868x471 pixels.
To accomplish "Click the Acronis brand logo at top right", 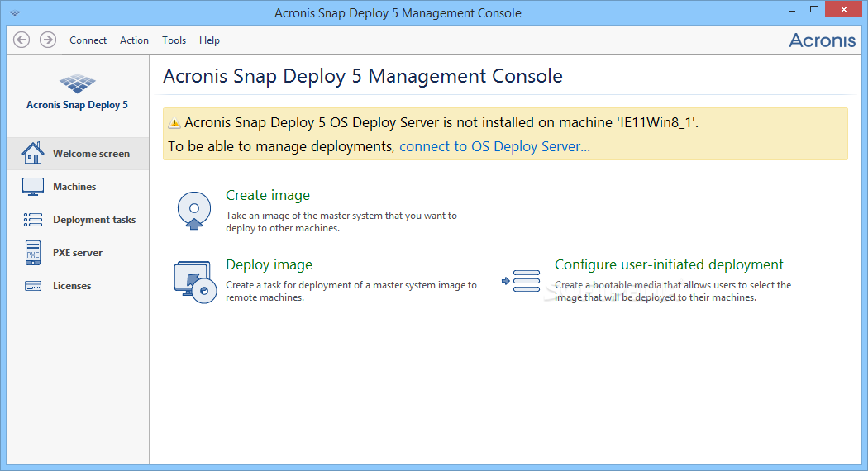I will (822, 40).
